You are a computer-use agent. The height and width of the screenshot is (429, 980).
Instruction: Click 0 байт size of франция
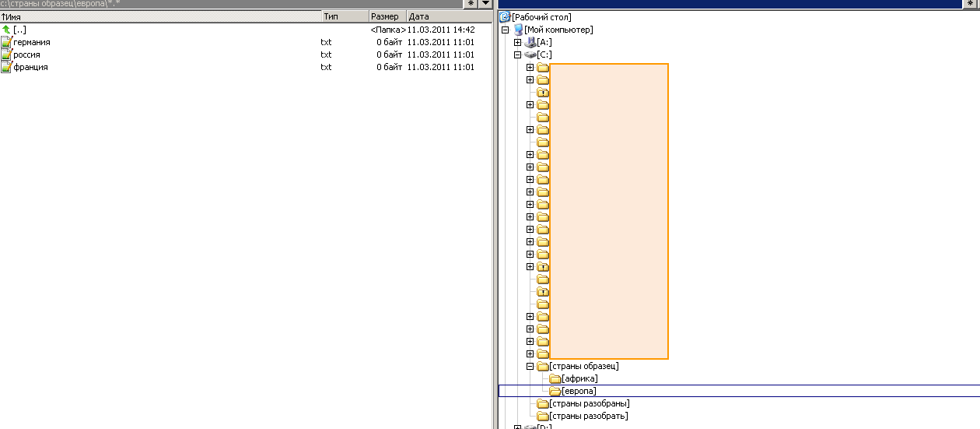click(x=390, y=67)
